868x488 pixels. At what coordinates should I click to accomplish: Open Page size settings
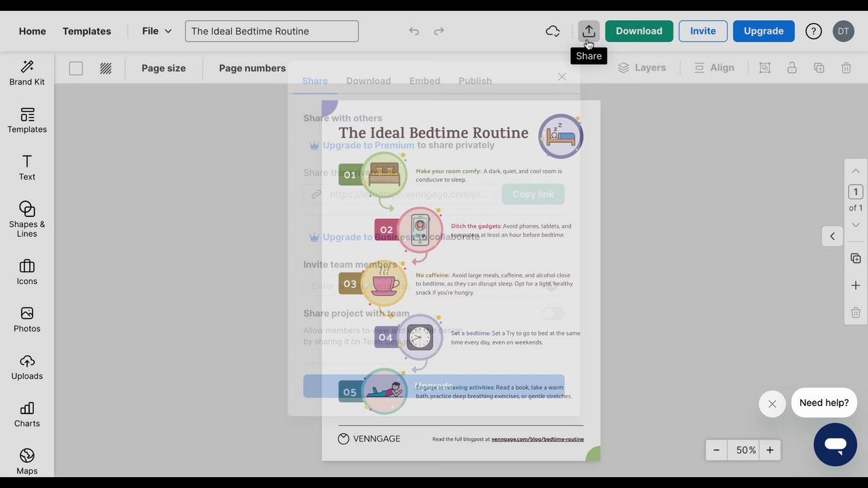click(163, 68)
